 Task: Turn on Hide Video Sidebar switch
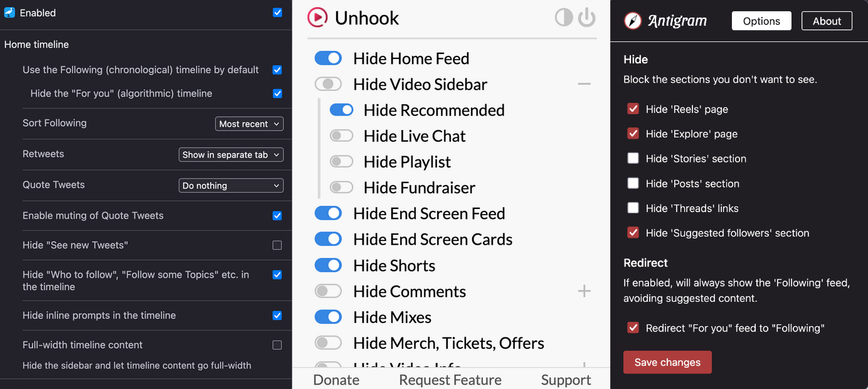[328, 84]
